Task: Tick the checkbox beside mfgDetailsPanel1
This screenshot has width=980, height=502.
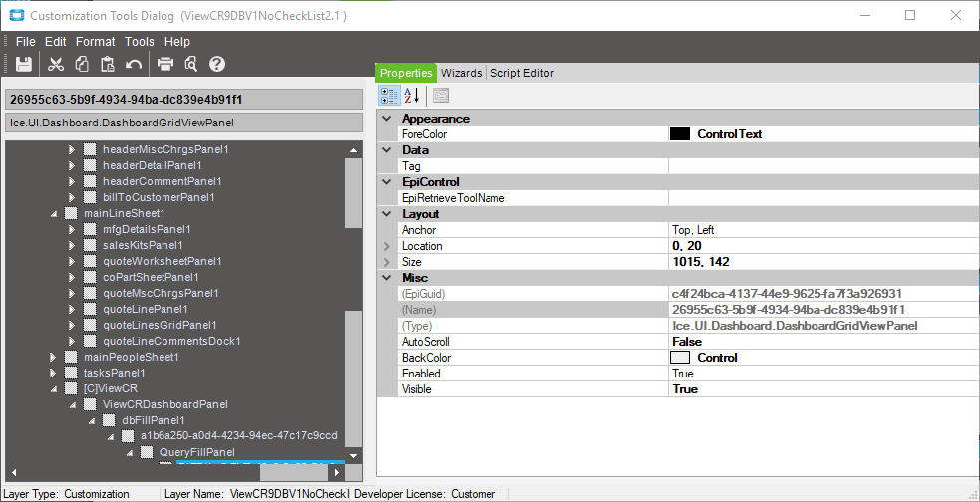Action: (89, 229)
